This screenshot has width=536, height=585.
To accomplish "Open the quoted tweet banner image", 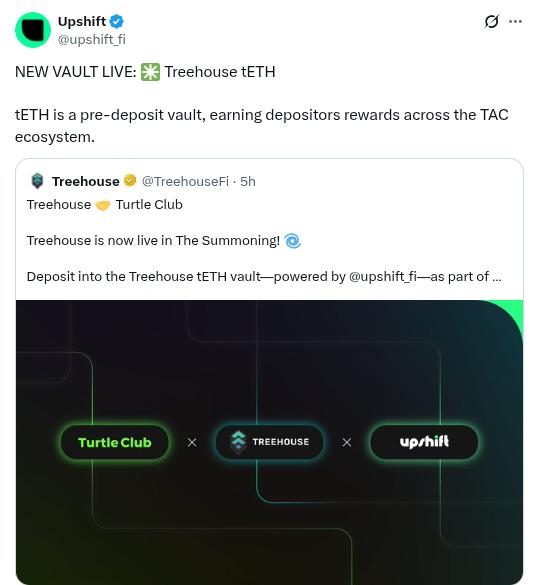I will (x=269, y=442).
